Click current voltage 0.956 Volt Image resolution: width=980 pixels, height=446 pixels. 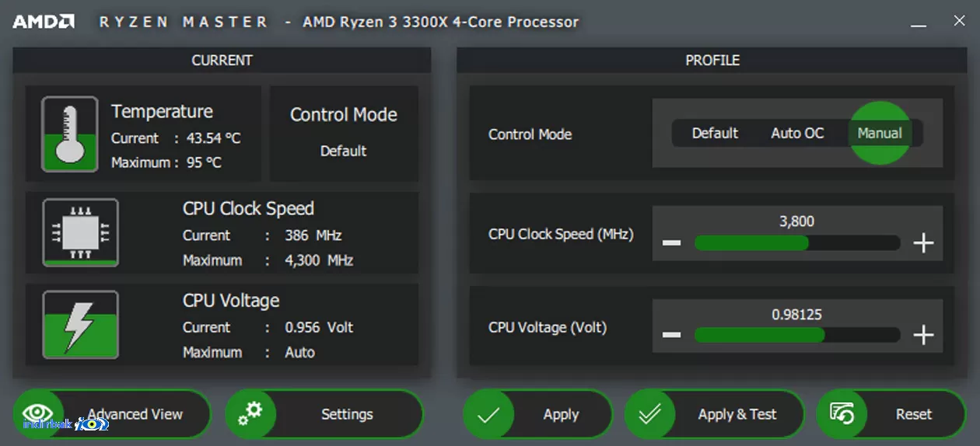pyautogui.click(x=319, y=327)
